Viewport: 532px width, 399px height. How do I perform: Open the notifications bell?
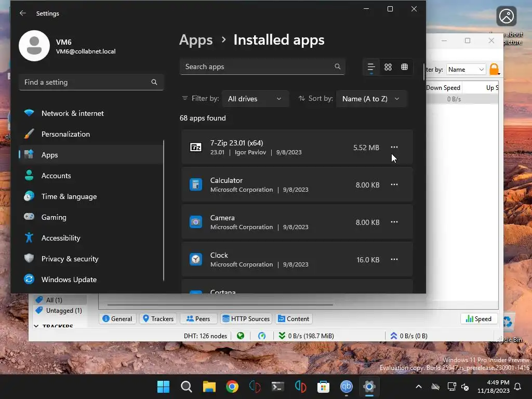pyautogui.click(x=518, y=387)
